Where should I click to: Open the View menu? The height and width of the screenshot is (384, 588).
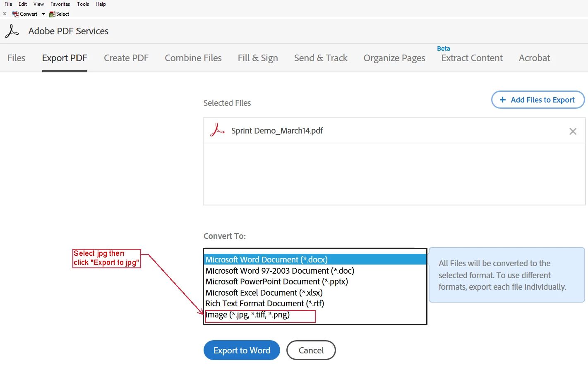pos(38,4)
